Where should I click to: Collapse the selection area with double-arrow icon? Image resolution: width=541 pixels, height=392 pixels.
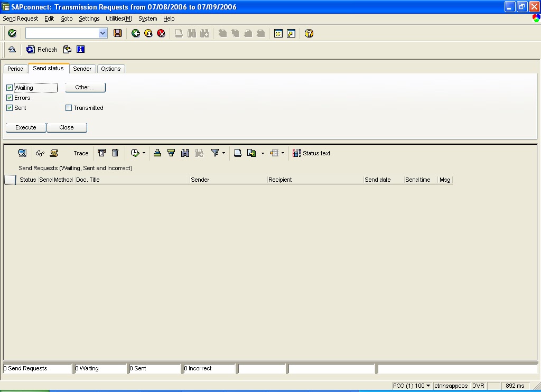pyautogui.click(x=12, y=49)
